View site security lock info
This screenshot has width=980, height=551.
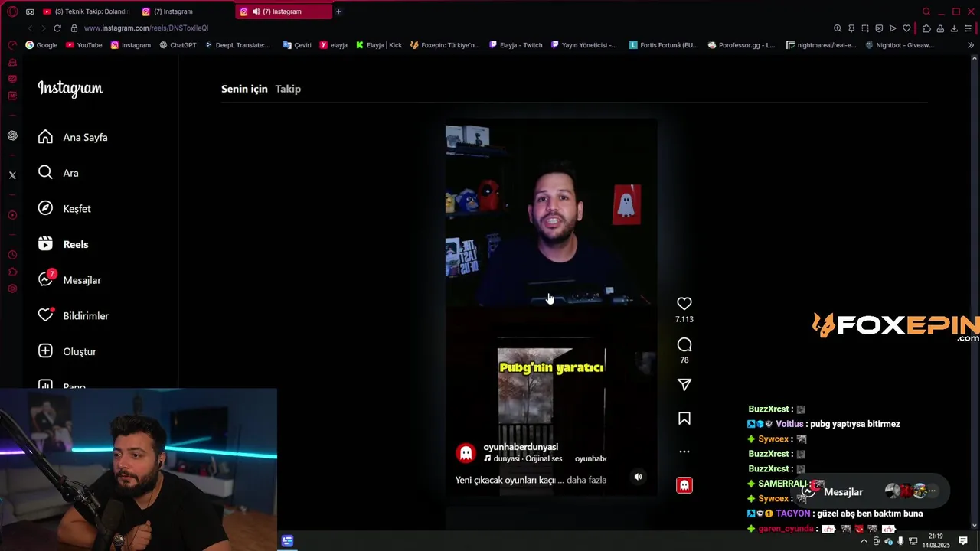coord(74,28)
